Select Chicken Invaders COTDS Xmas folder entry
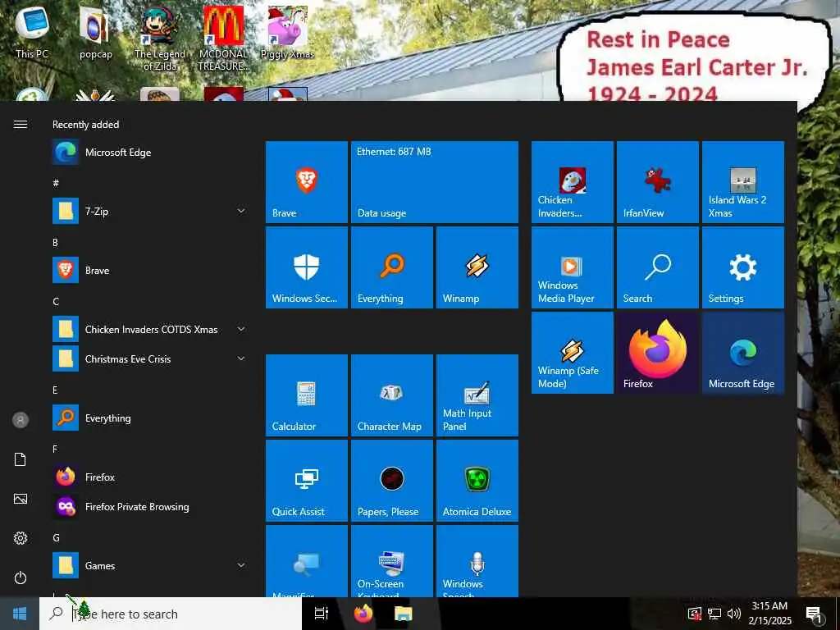This screenshot has width=840, height=630. 150,329
